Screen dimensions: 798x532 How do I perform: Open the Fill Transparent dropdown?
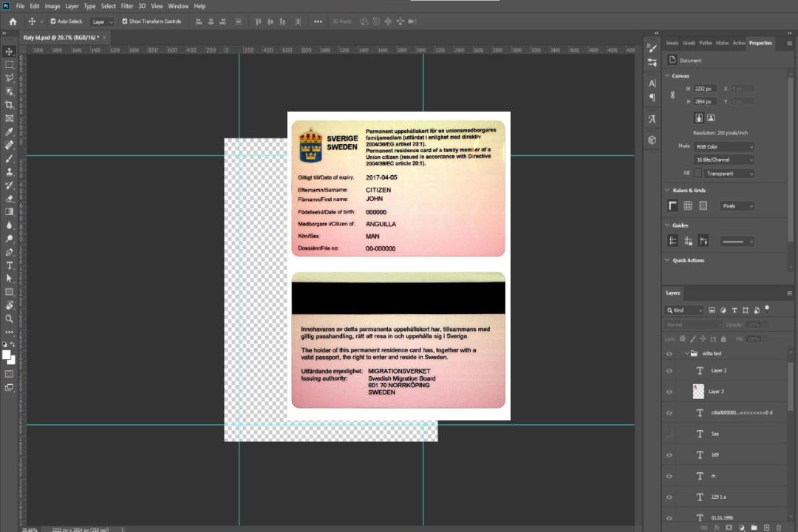click(x=729, y=174)
